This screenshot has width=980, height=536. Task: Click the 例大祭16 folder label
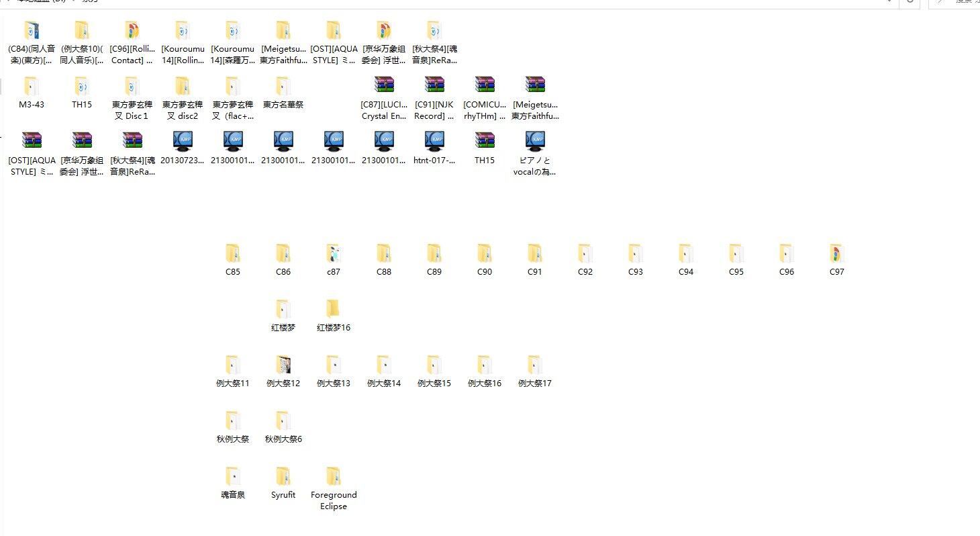(485, 384)
